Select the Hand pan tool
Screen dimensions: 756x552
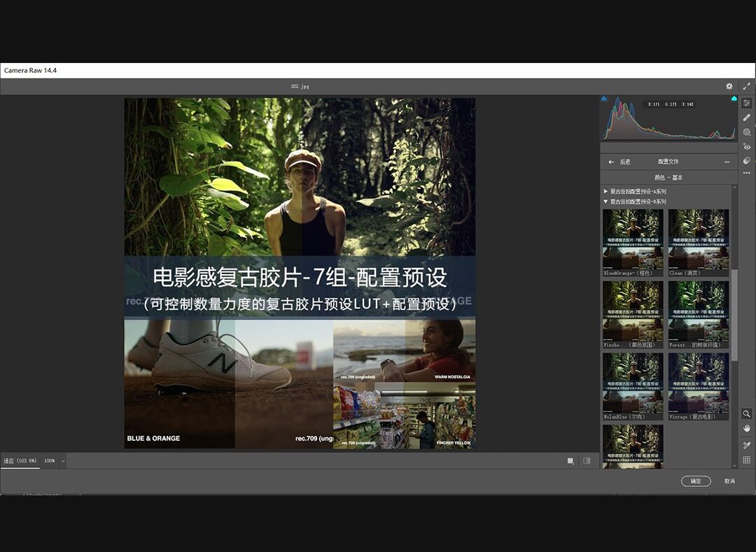(x=746, y=428)
